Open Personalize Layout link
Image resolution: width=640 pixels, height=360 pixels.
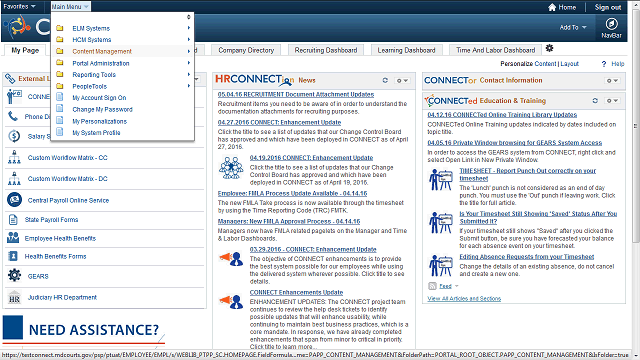569,64
